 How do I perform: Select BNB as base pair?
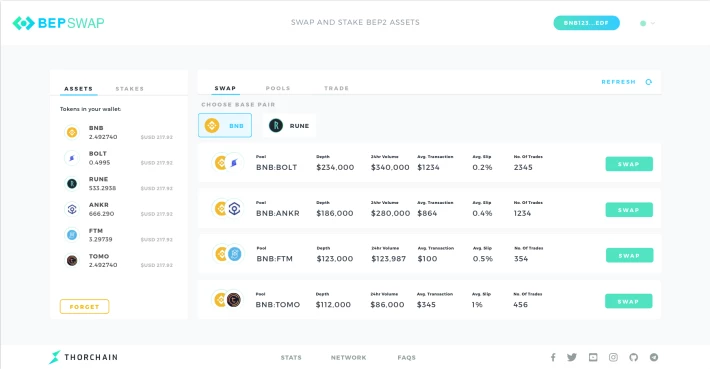[x=225, y=125]
